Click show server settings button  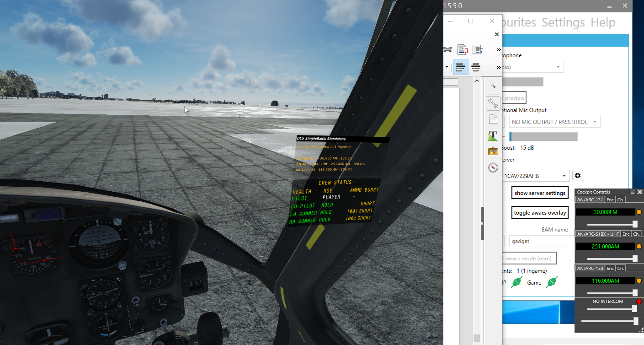click(540, 193)
